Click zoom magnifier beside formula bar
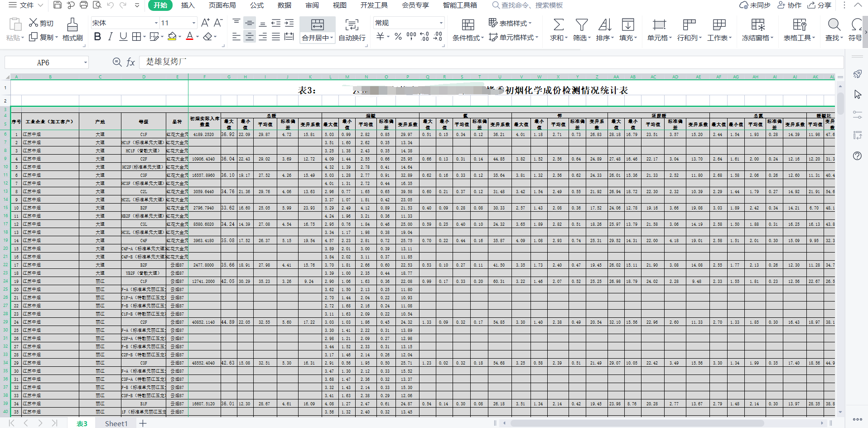 point(117,62)
